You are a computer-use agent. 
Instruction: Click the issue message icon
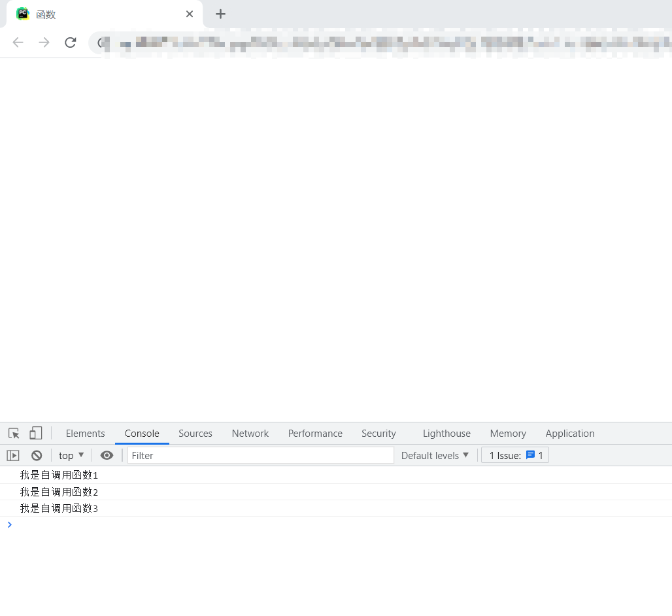(x=530, y=455)
